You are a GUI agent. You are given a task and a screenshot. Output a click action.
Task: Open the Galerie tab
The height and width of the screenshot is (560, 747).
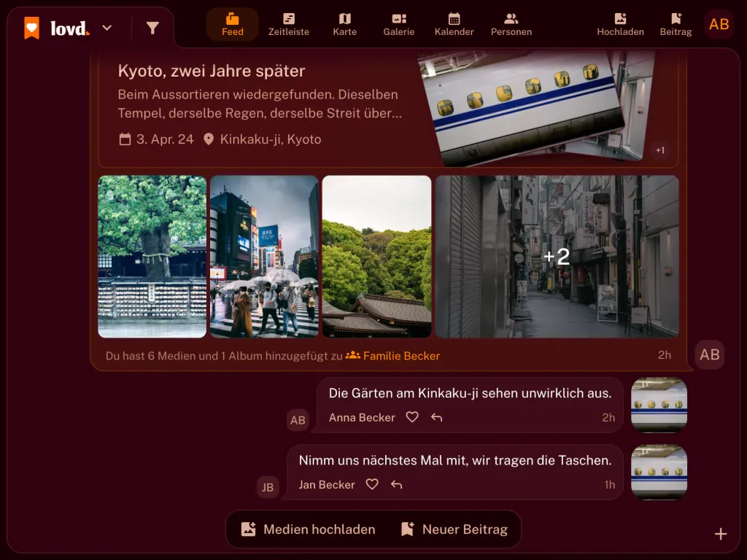pos(399,25)
